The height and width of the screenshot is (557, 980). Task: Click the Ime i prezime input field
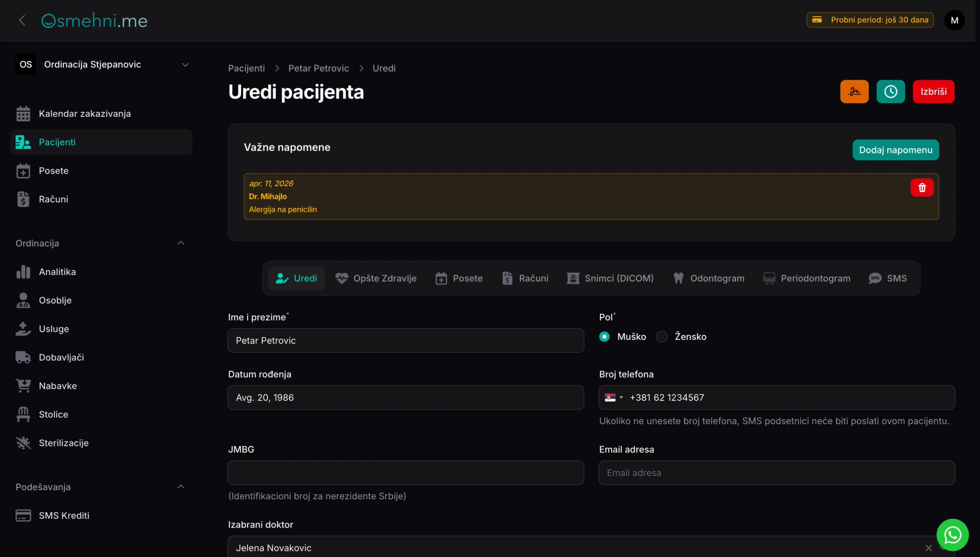406,340
